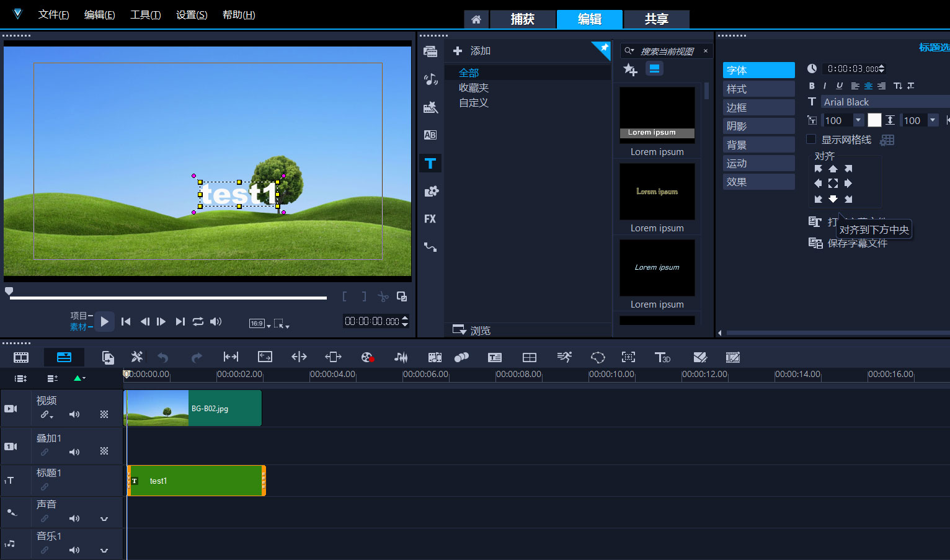This screenshot has height=560, width=950.
Task: Toggle Underline text formatting
Action: (839, 86)
